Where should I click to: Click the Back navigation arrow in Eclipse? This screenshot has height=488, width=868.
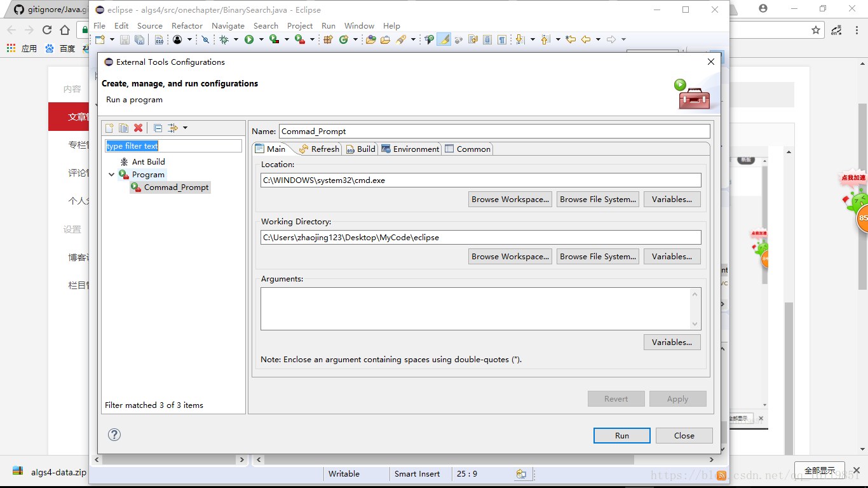tap(586, 39)
